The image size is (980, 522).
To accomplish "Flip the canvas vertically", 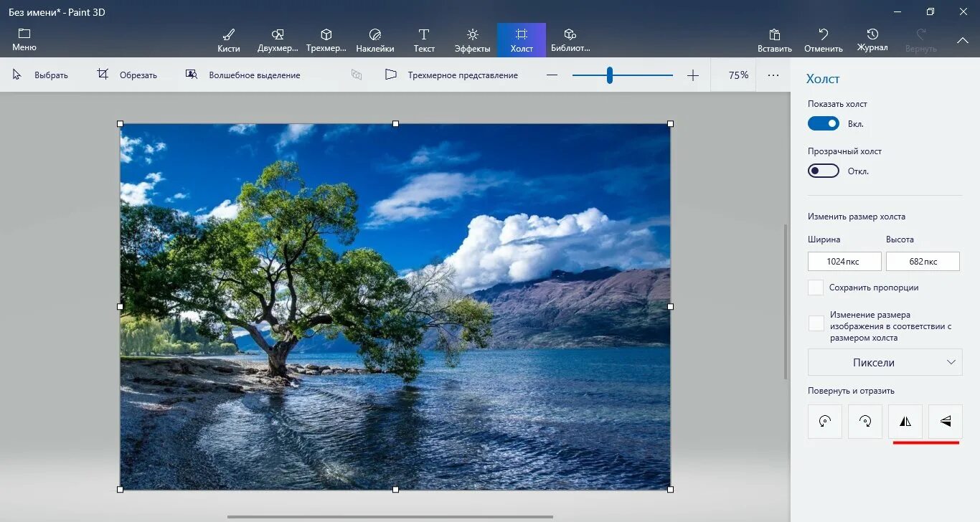I will pos(945,422).
